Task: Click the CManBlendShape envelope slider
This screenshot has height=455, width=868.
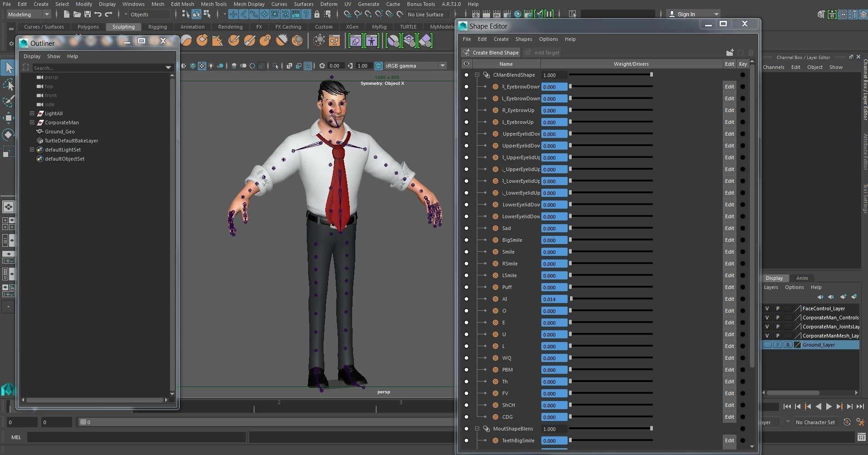Action: click(611, 74)
